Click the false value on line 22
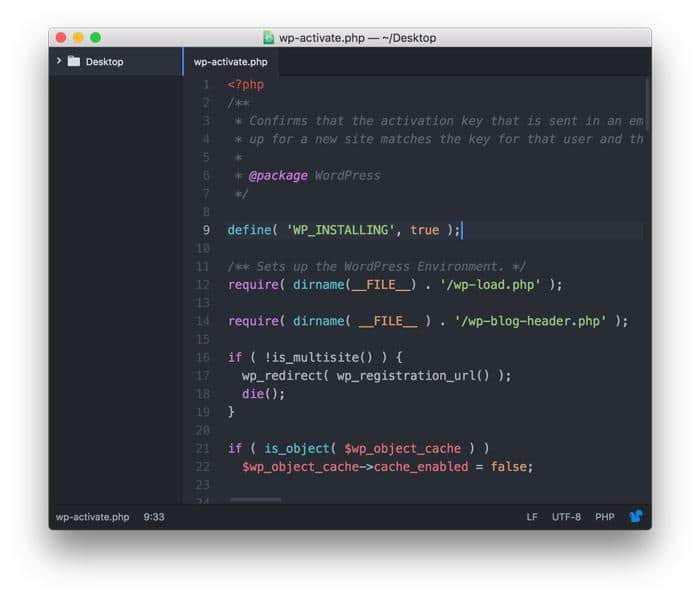Screen dimensions: 700x599 508,467
